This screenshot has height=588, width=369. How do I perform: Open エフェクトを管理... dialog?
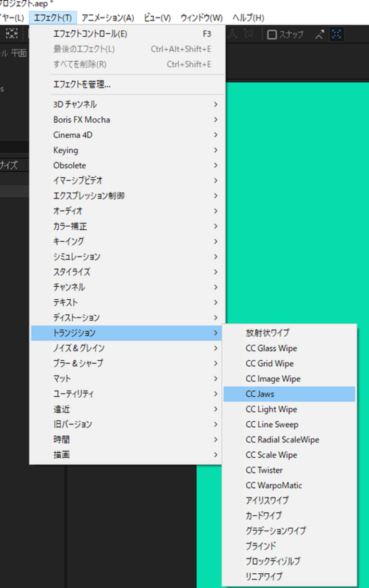click(127, 84)
